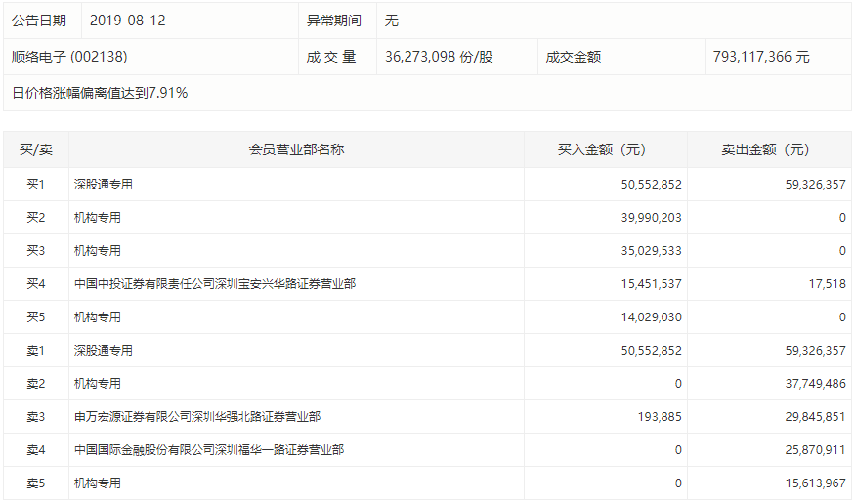Click buy amount 15,451,537
This screenshot has width=856, height=504.
click(x=651, y=284)
